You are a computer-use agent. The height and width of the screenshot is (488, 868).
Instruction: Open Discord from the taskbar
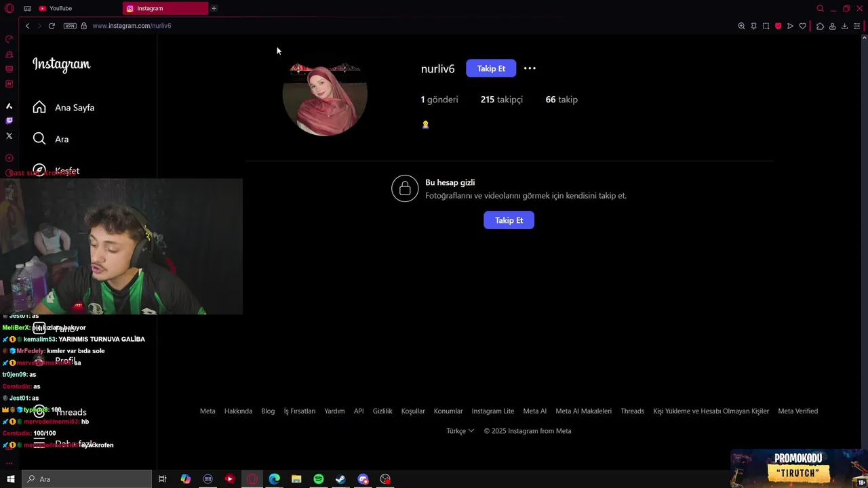click(363, 479)
